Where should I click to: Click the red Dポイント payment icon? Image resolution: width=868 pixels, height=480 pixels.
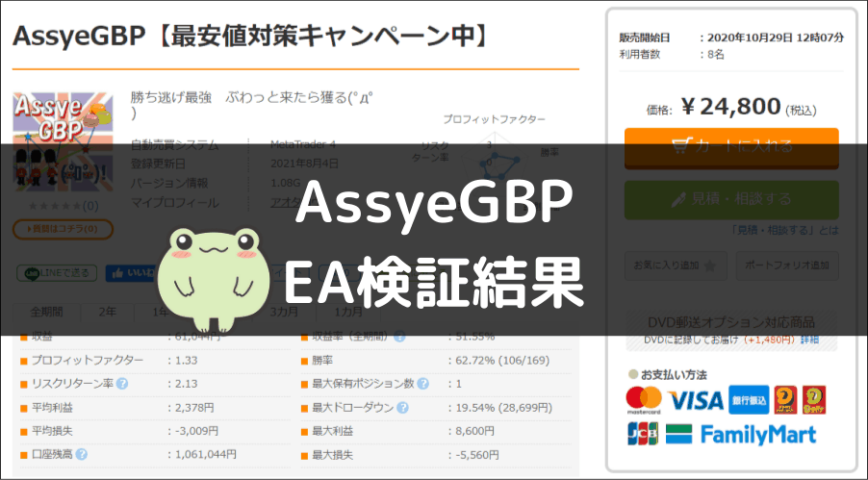coord(785,400)
